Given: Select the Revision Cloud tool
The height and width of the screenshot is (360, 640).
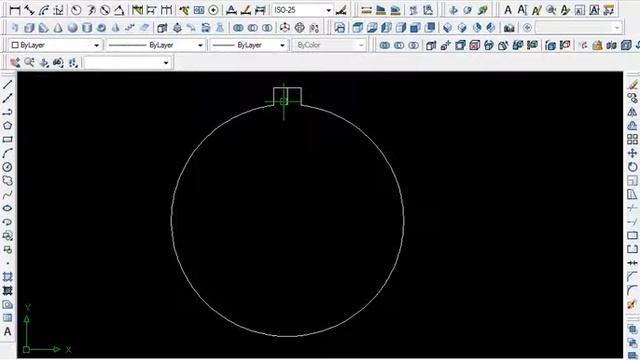Looking at the screenshot, I should [7, 181].
